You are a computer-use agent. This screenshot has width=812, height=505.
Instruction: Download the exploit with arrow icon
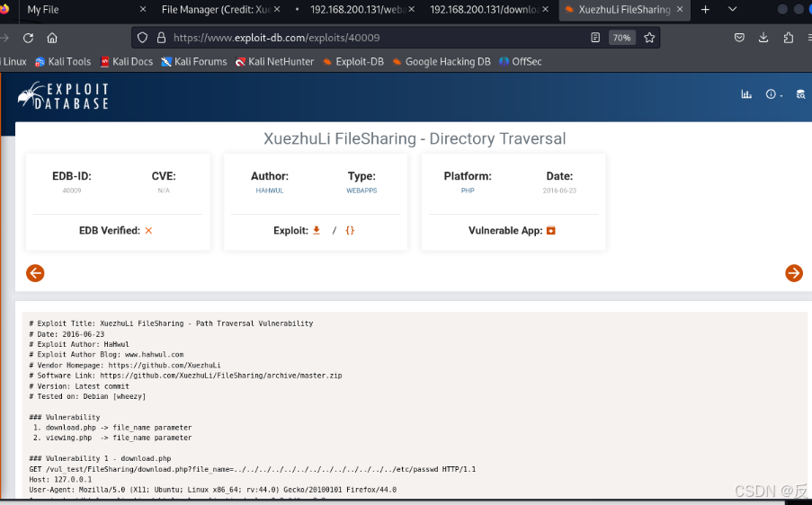(x=317, y=230)
